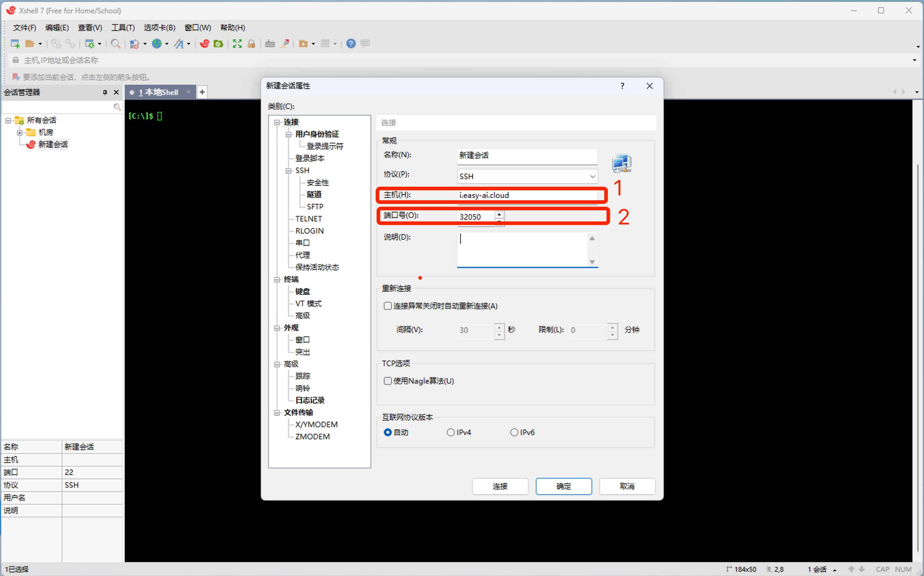Viewport: 924px width, 576px height.
Task: Expand the 机房 folder in session tree
Action: [19, 133]
